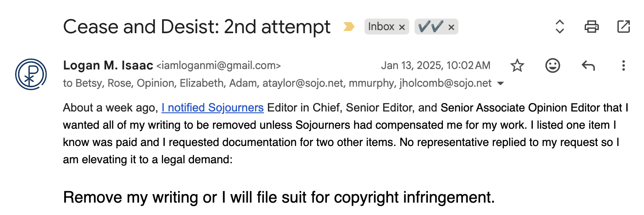Click the sender address iamloganmi@gmail.com

click(x=218, y=66)
